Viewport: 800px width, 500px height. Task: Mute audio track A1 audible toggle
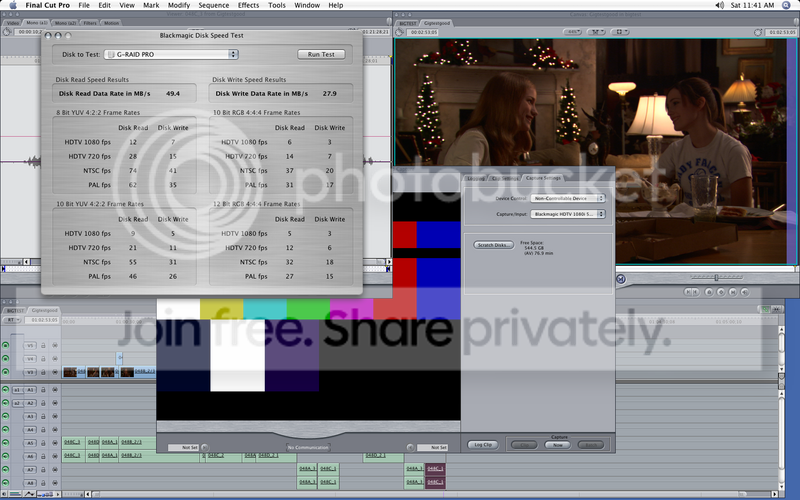[6, 390]
